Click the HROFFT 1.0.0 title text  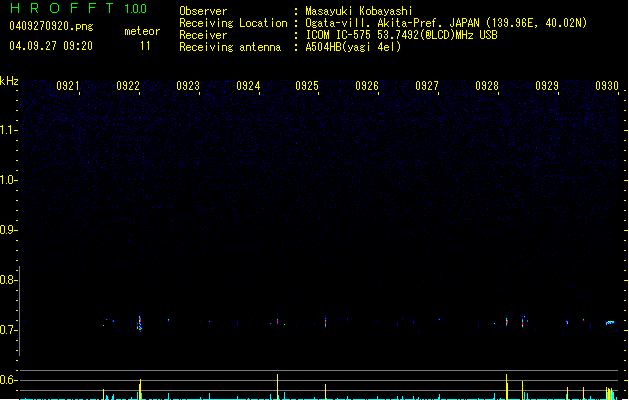pos(78,8)
